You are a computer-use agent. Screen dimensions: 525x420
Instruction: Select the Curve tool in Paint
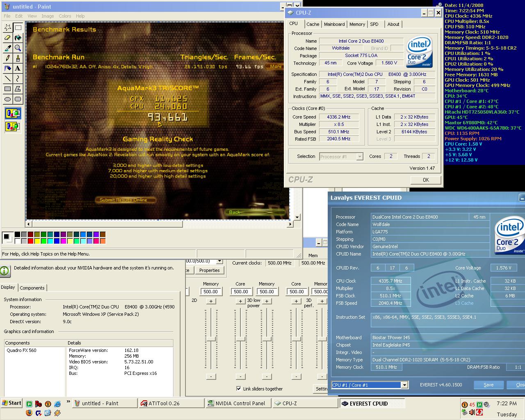point(18,78)
